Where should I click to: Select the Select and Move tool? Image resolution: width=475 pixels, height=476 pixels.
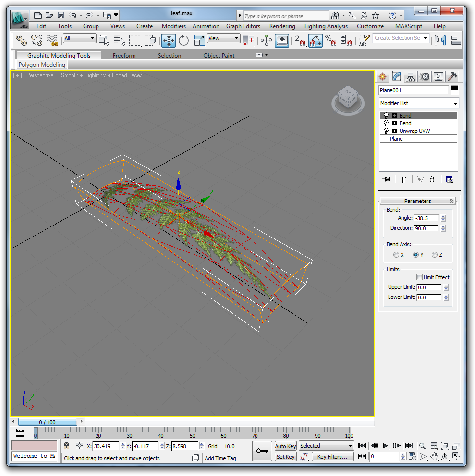[169, 40]
